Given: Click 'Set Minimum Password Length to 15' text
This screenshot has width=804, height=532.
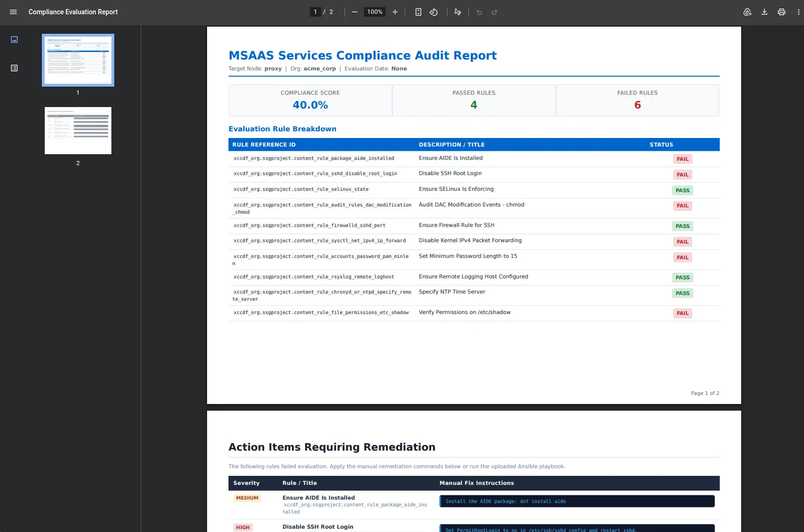Looking at the screenshot, I should click(x=468, y=256).
